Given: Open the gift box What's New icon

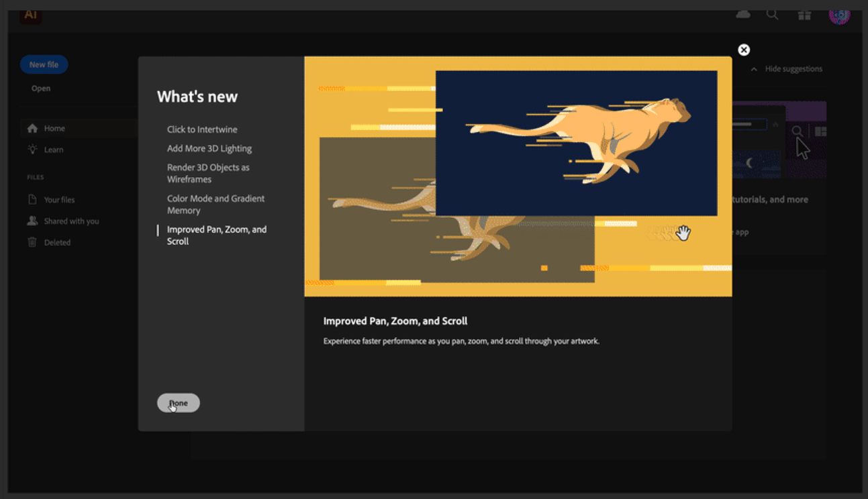Looking at the screenshot, I should point(804,15).
